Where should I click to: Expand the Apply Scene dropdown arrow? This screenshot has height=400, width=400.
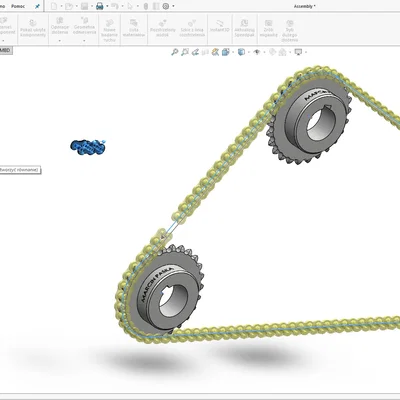click(x=290, y=52)
